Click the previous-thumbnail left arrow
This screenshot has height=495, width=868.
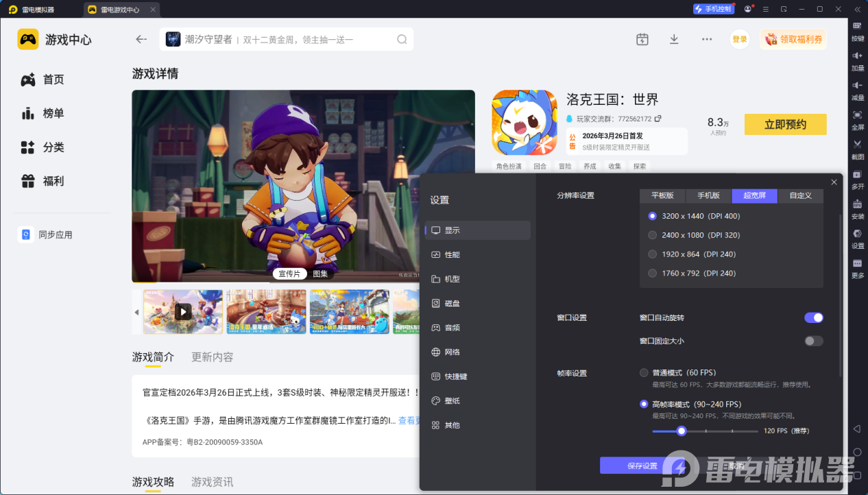pos(136,312)
